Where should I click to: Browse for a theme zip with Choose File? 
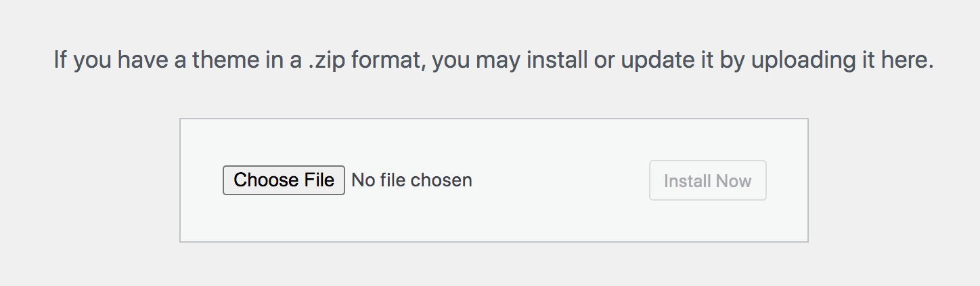pos(284,180)
